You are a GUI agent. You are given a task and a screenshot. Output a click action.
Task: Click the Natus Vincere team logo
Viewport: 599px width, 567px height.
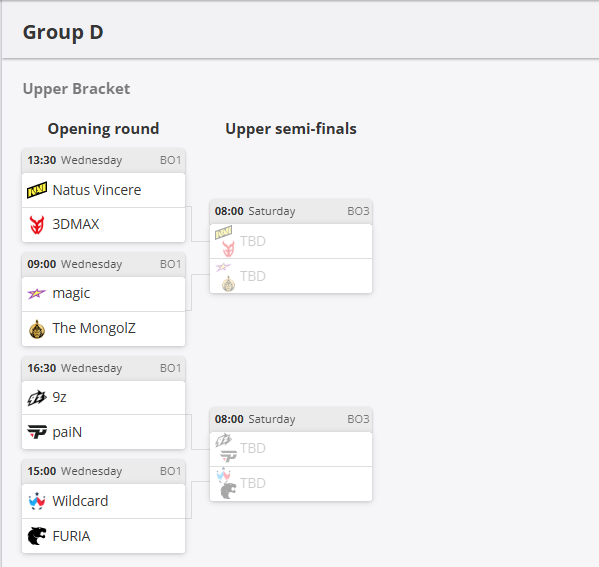point(37,190)
